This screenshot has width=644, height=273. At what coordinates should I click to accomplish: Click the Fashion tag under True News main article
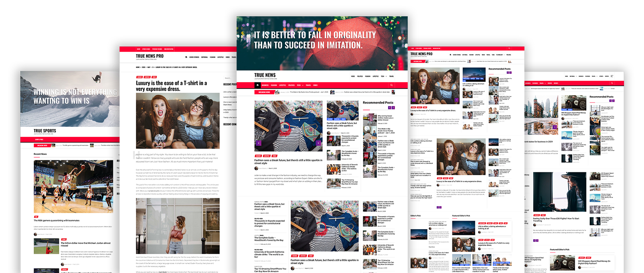point(258,156)
